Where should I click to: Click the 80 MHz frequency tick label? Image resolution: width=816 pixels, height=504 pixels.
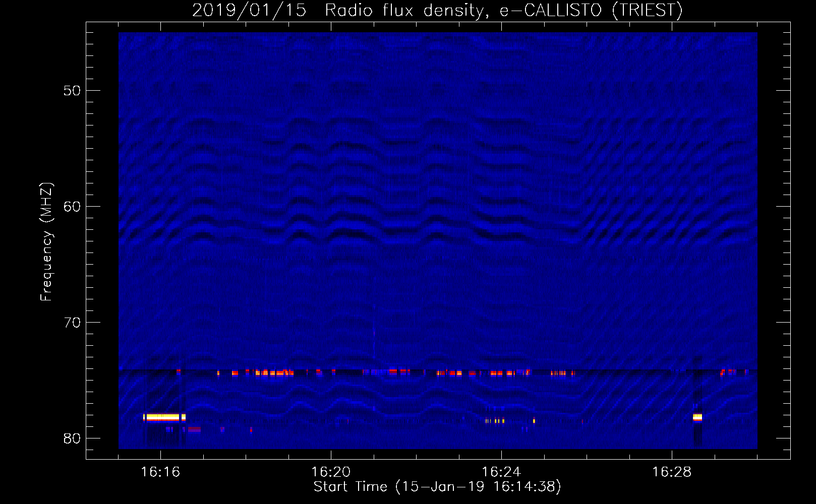pyautogui.click(x=72, y=438)
